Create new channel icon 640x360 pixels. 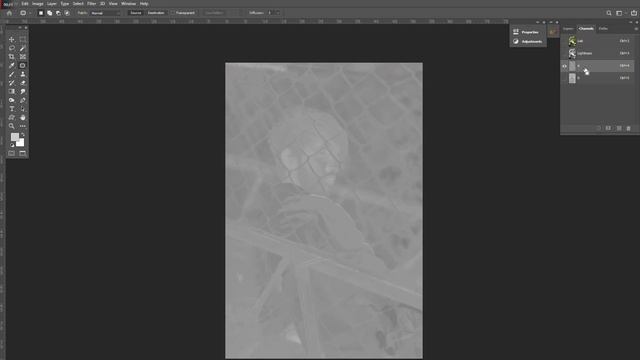coord(619,128)
